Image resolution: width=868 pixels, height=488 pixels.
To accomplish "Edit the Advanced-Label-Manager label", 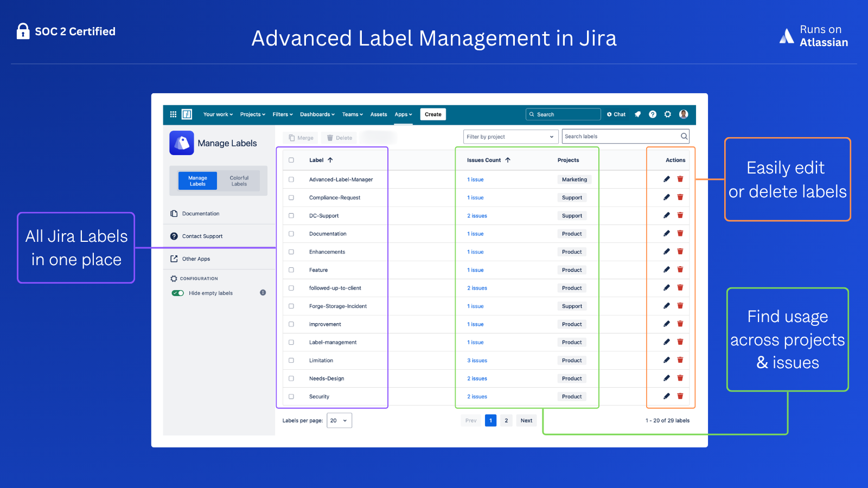I will click(x=667, y=179).
